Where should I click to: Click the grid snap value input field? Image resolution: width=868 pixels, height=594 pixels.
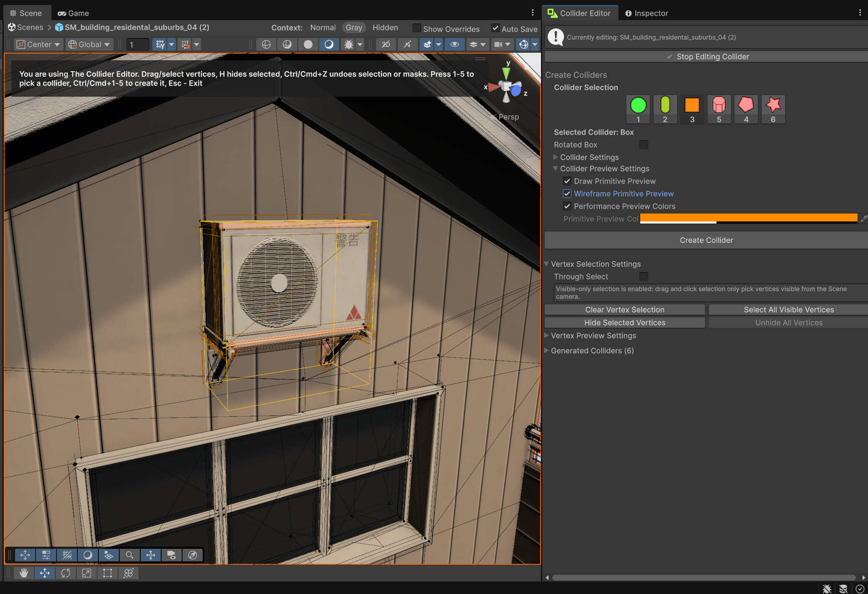[x=137, y=44]
